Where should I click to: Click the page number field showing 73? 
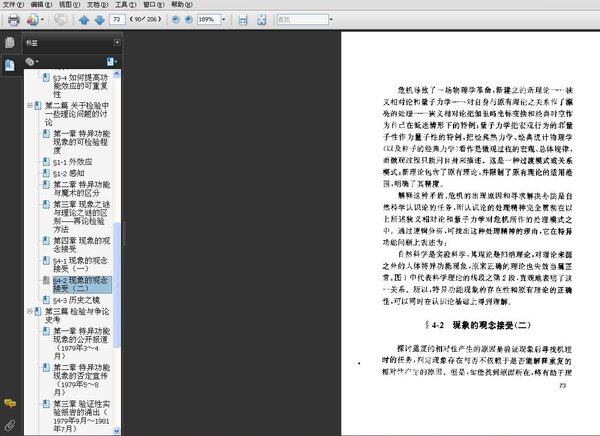(x=117, y=19)
